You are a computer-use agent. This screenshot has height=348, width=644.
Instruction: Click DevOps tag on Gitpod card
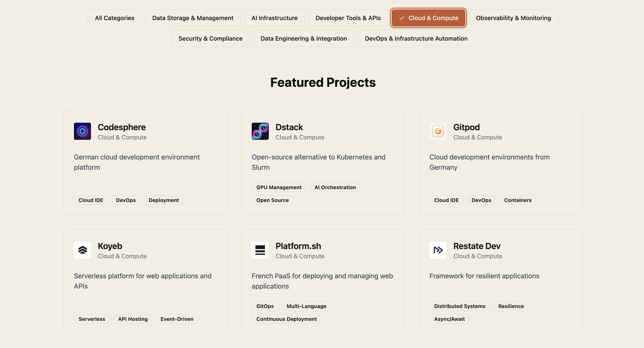[481, 200]
